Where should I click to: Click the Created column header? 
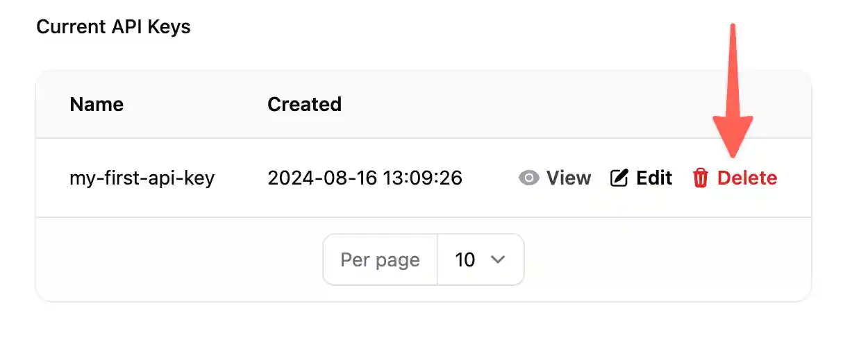(304, 104)
